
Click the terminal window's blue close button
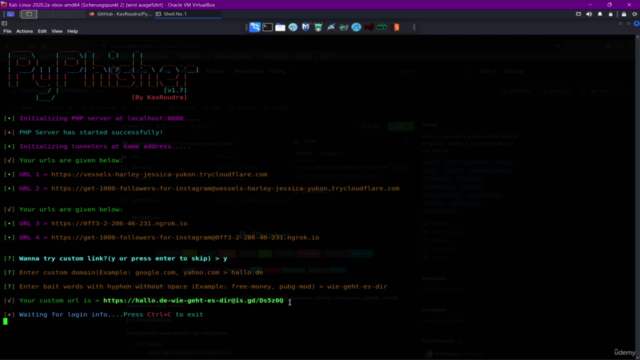[637, 23]
